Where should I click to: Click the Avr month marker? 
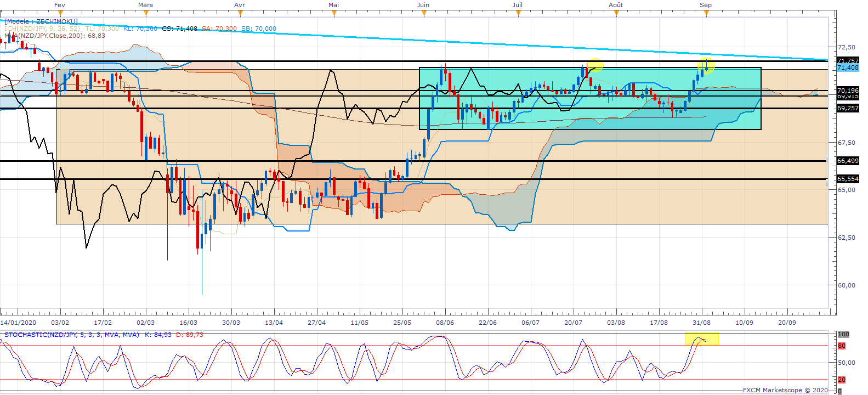pos(240,5)
